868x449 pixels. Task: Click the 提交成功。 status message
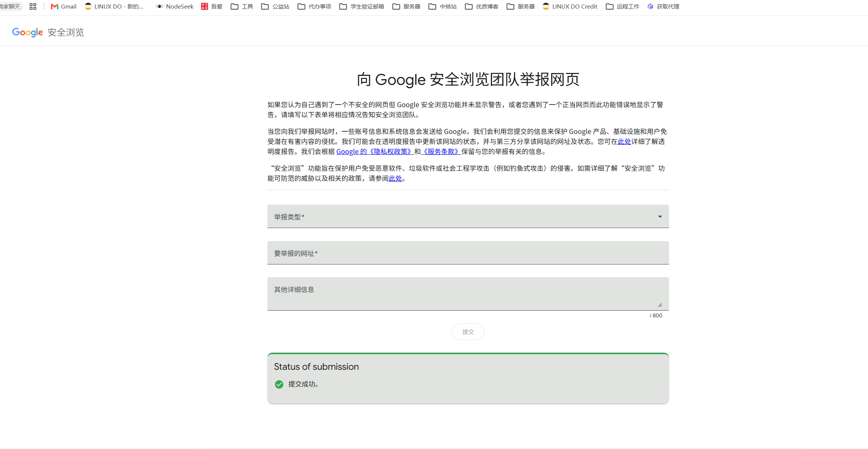point(303,384)
